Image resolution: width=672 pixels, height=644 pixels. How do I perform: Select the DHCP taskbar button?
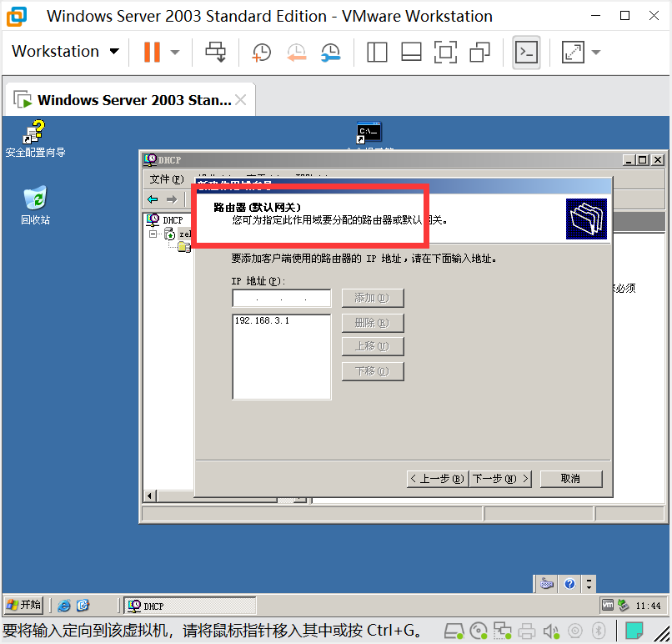click(x=190, y=606)
